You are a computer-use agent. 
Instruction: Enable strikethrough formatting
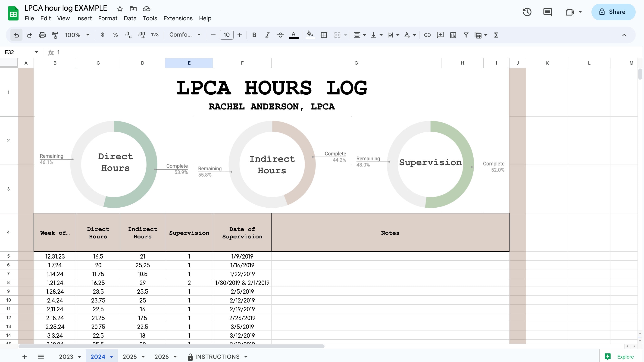point(280,35)
